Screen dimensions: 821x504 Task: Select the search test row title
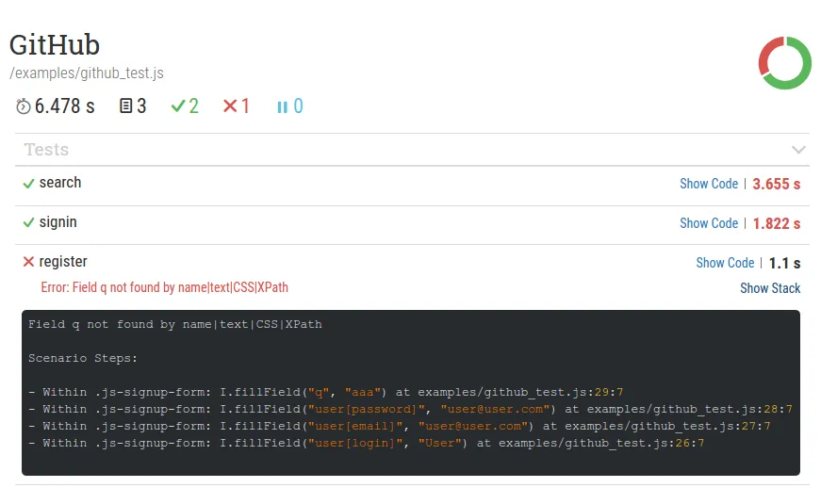60,183
